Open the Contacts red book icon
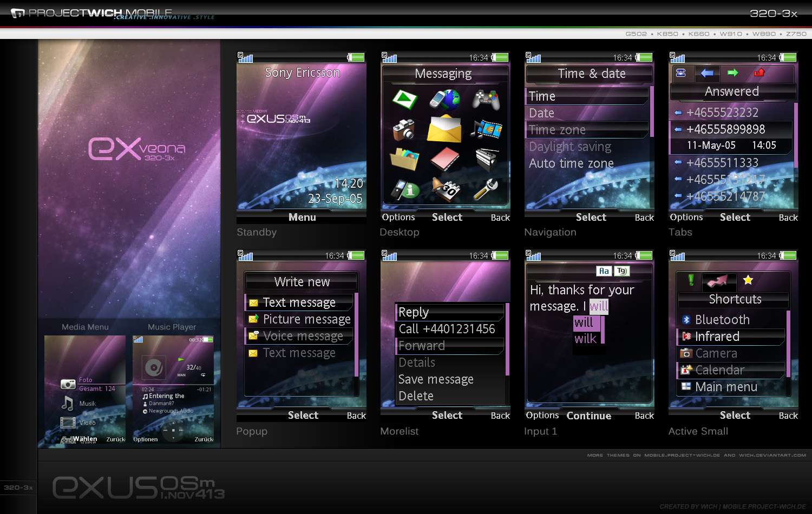The image size is (812, 514). point(444,159)
